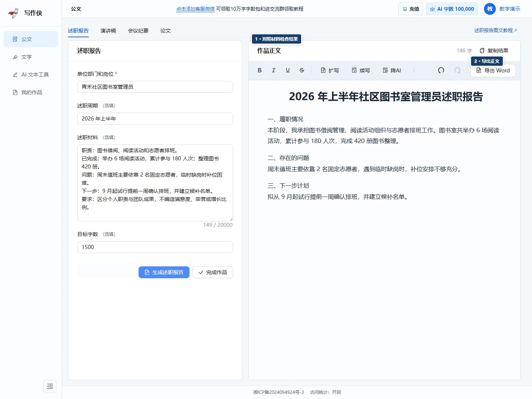The height and width of the screenshot is (399, 532).
Task: Click the 作品正文 panel heading
Action: [x=269, y=51]
